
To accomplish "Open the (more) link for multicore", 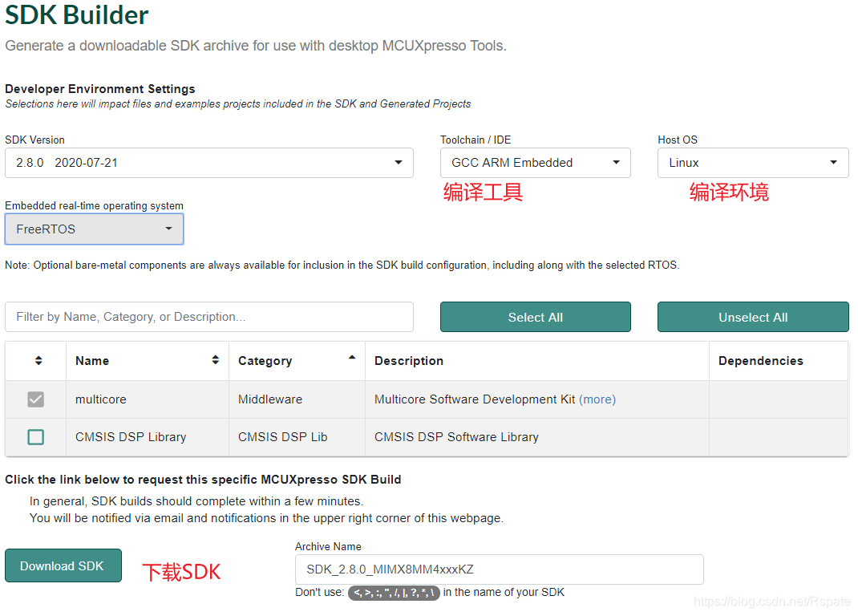I will coord(597,399).
